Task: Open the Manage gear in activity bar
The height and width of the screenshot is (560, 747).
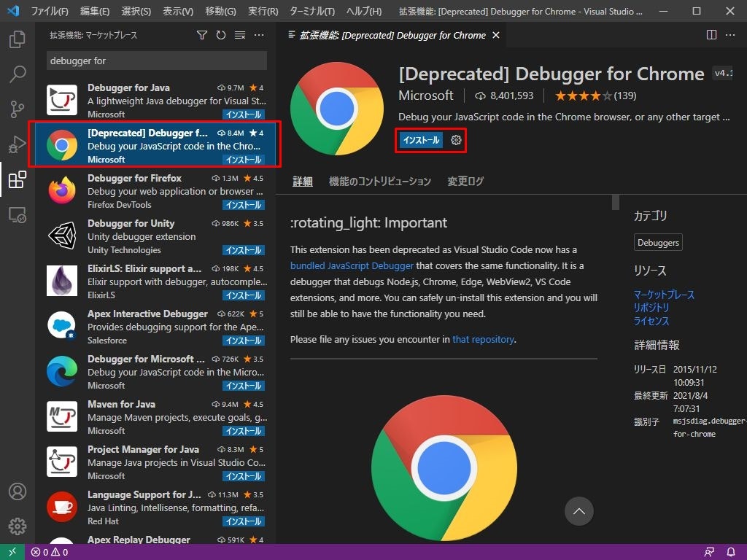Action: pyautogui.click(x=18, y=526)
